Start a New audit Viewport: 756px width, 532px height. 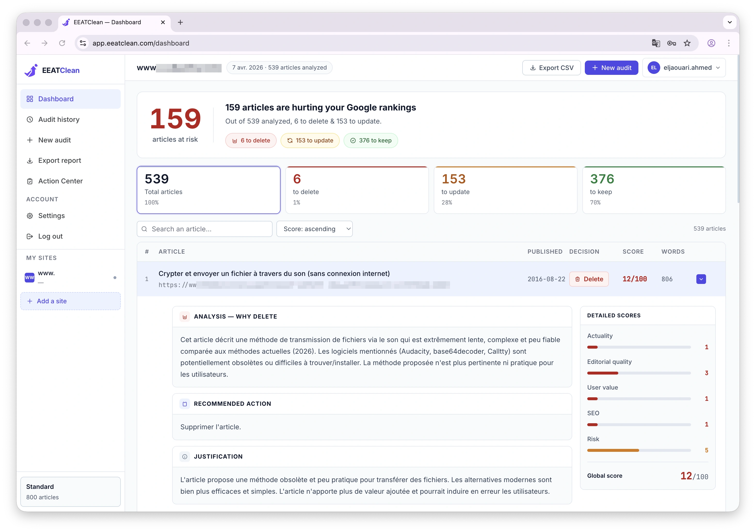[x=611, y=67]
